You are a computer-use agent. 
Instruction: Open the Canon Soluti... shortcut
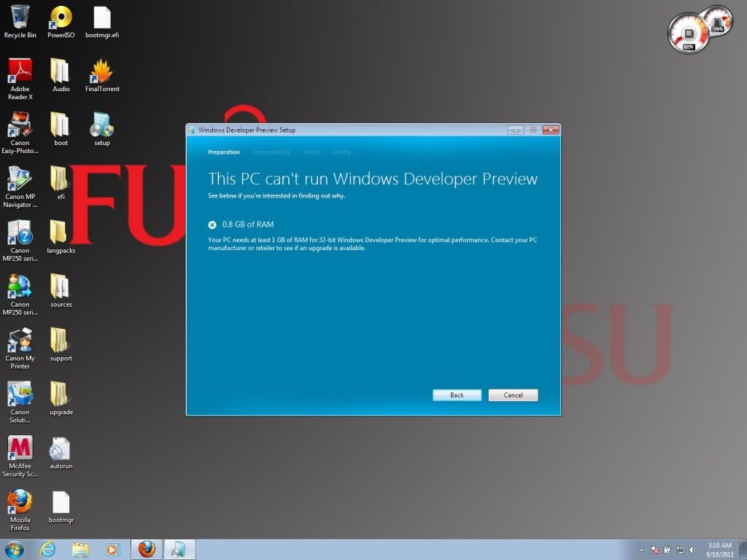20,402
